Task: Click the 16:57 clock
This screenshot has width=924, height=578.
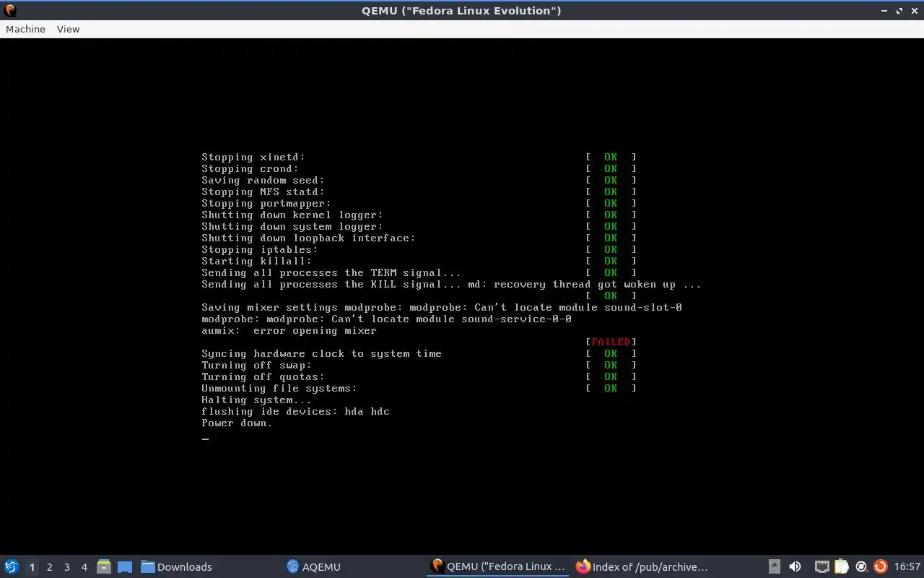Action: coord(907,566)
